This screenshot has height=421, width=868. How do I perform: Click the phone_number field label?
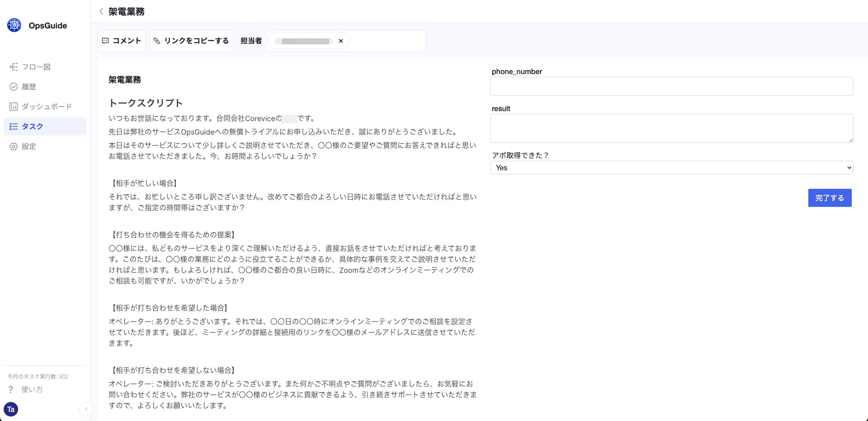517,71
